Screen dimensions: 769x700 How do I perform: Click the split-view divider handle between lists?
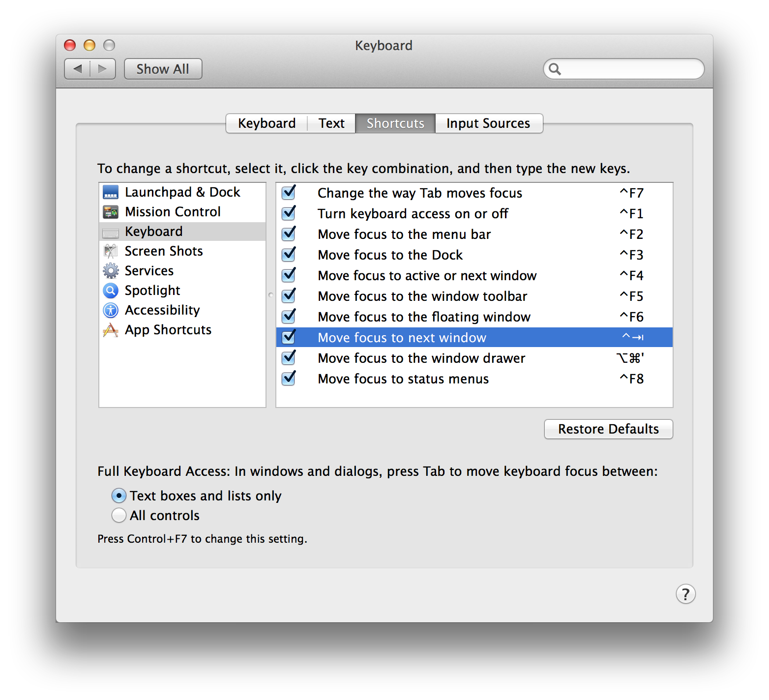(271, 295)
